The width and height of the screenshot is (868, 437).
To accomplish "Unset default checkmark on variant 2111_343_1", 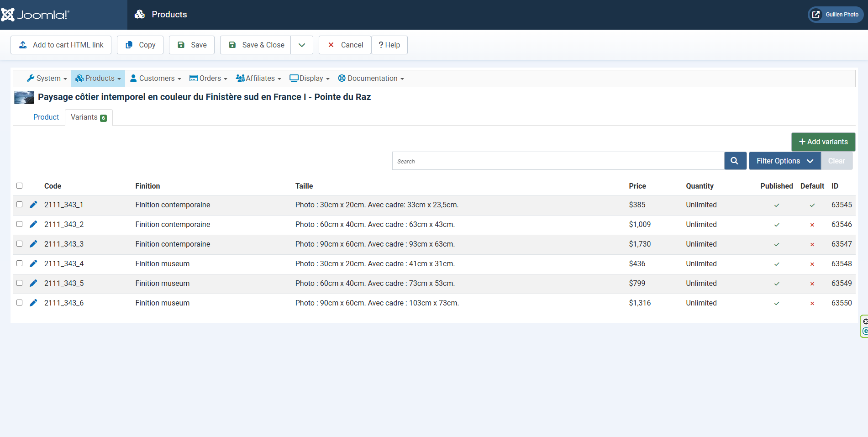I will coord(812,205).
